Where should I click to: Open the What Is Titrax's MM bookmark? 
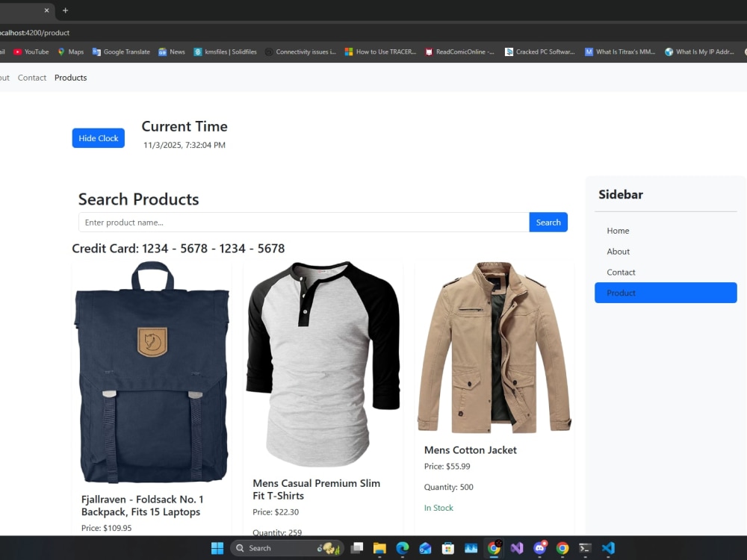[620, 52]
